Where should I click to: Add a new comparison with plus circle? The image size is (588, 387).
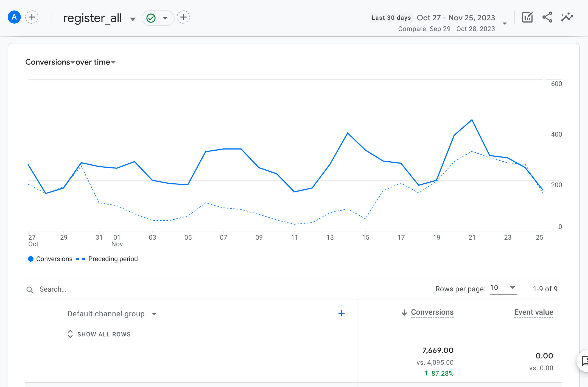point(32,17)
